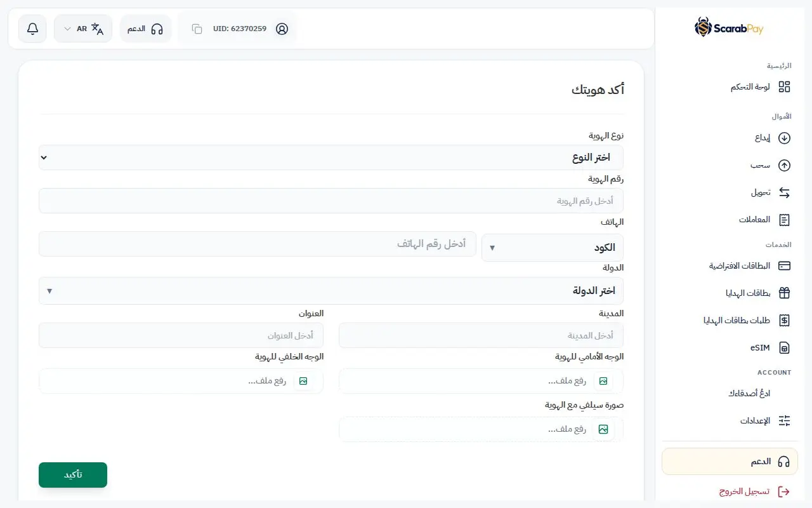The width and height of the screenshot is (812, 508).
Task: Click the transactions receipt icon
Action: pyautogui.click(x=785, y=220)
